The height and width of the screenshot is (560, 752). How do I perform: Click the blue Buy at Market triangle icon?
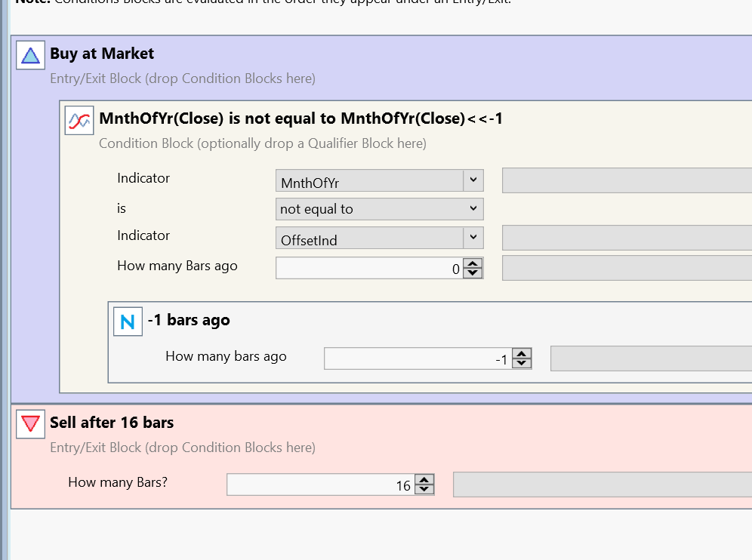point(30,55)
